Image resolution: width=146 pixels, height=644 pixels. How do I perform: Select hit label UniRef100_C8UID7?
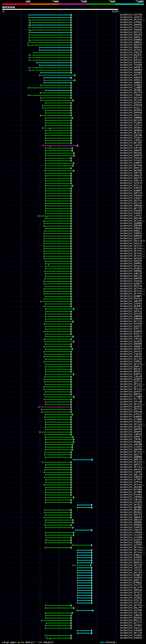[x=131, y=568]
